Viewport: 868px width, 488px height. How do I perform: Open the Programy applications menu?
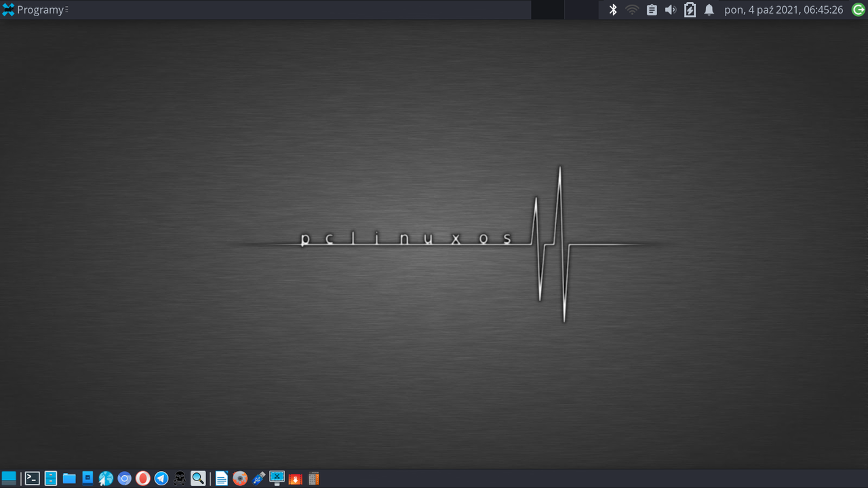click(35, 9)
